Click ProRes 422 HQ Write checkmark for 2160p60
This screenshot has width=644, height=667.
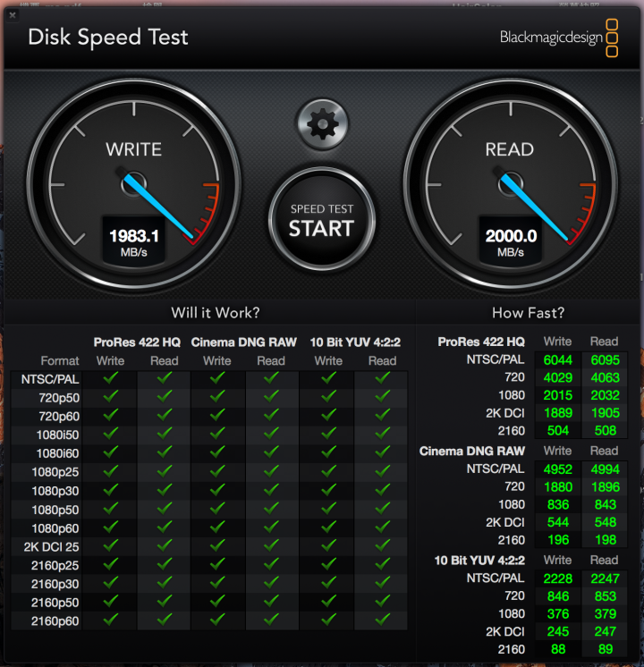point(110,620)
